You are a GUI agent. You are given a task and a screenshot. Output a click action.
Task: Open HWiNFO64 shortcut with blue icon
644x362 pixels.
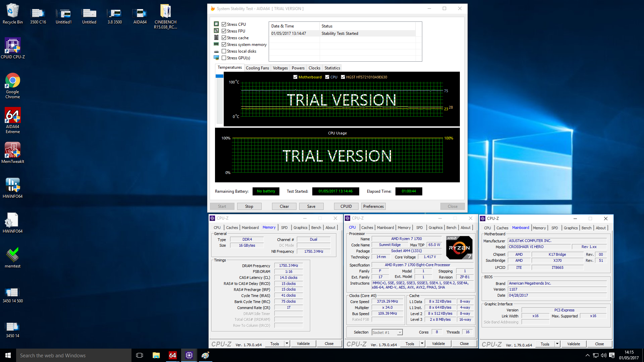(x=13, y=188)
